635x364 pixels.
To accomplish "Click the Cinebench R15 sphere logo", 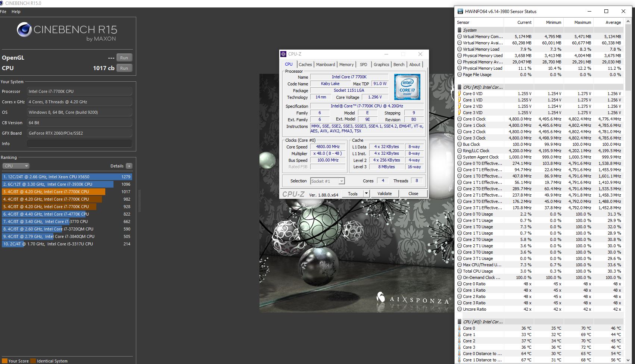I will (x=24, y=30).
